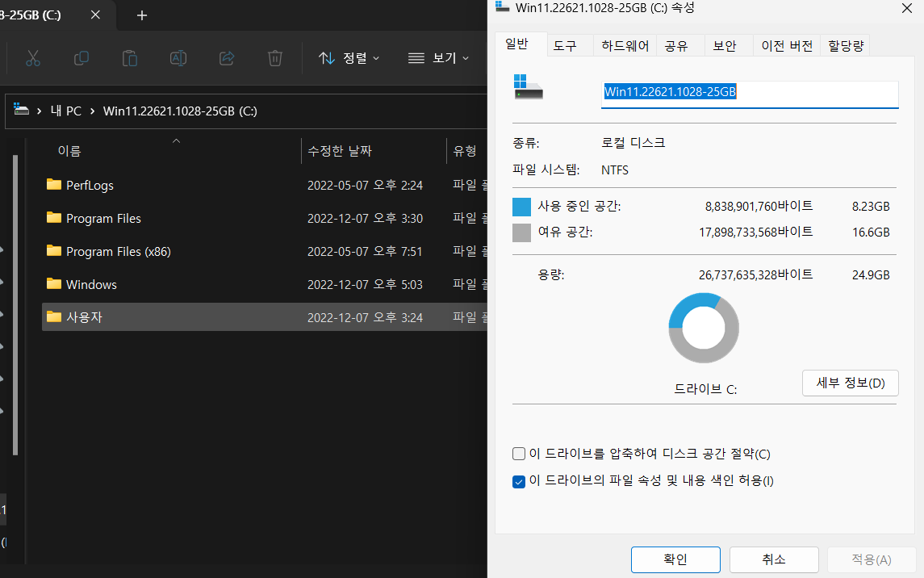Switch to the 일반 tab
The width and height of the screenshot is (924, 578).
click(516, 44)
